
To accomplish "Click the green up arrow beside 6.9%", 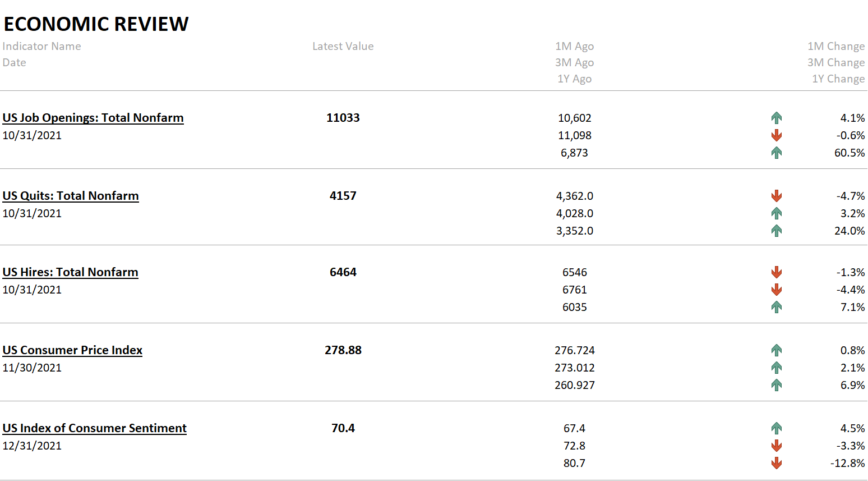I will pos(777,385).
